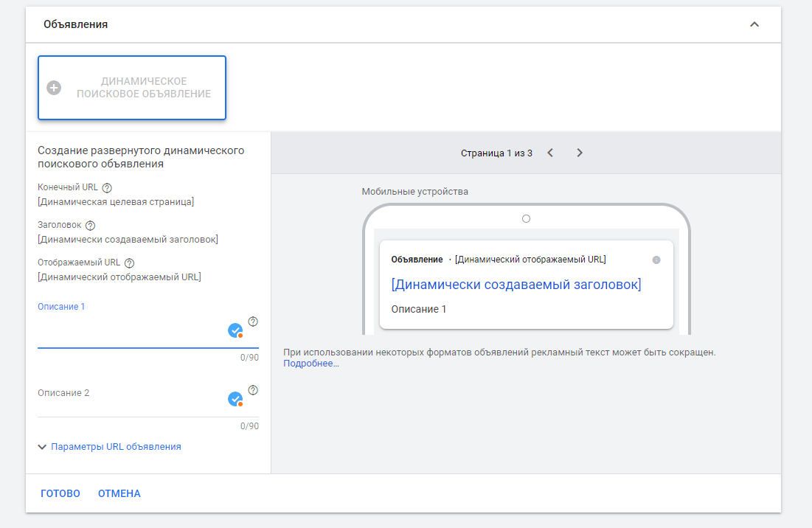Go to previous preview page arrow
The image size is (812, 528).
(x=550, y=153)
